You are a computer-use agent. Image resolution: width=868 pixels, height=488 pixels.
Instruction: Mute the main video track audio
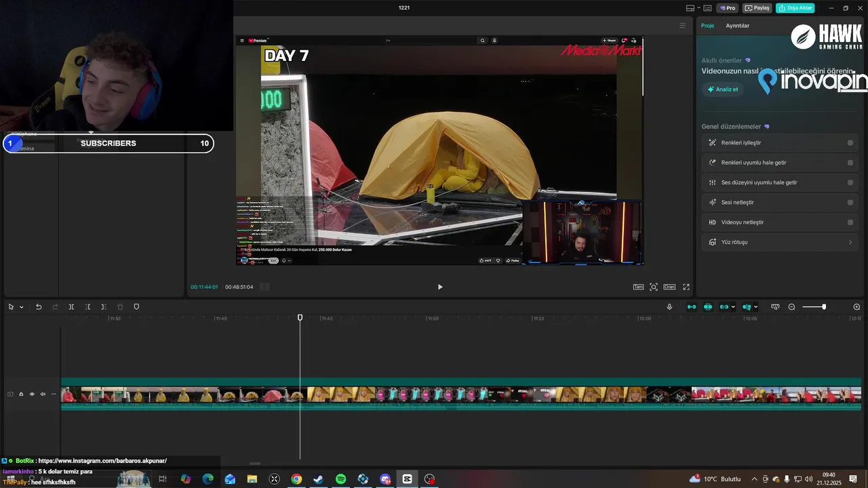tap(43, 394)
